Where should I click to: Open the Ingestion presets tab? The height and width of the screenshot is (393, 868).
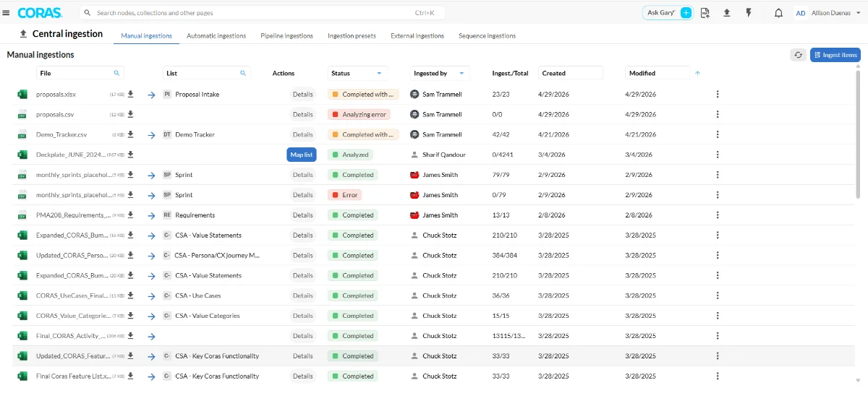[352, 35]
